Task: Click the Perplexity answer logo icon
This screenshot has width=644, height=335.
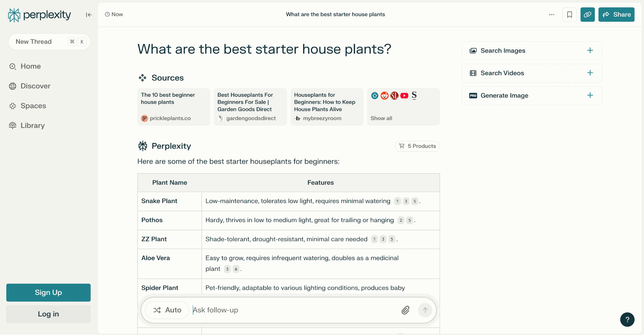Action: (143, 146)
